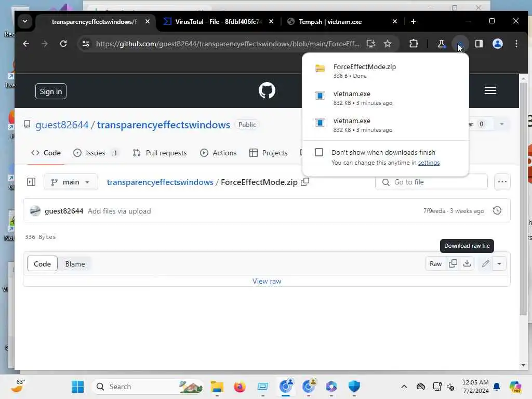Open GitHub hamburger navigation menu

490,90
